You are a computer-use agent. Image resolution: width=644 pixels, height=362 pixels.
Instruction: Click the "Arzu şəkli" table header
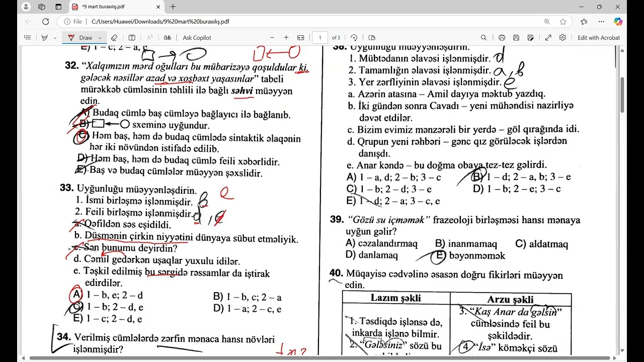pos(510,300)
